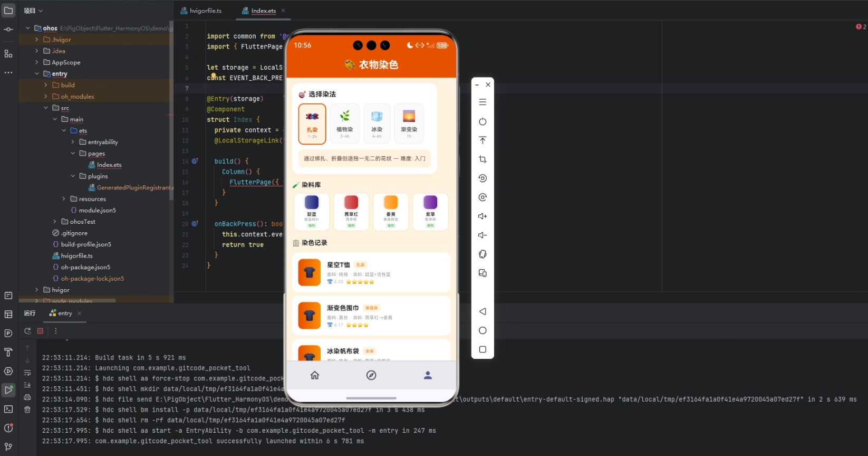Viewport: 868px width, 456px height.
Task: Open .gitignore in the project tree
Action: pyautogui.click(x=74, y=233)
